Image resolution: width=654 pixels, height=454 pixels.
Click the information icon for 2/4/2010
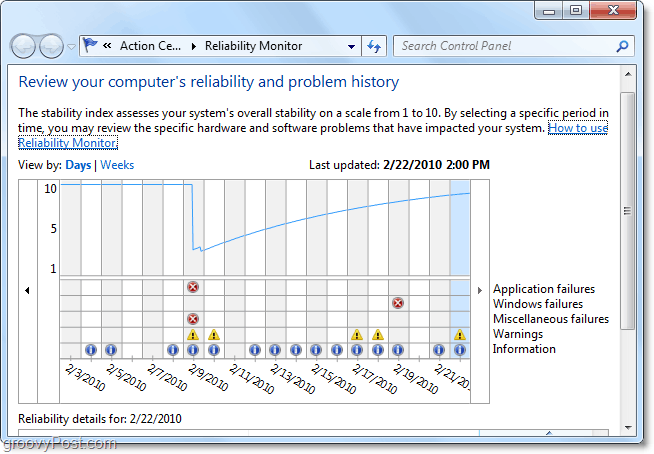coord(91,350)
